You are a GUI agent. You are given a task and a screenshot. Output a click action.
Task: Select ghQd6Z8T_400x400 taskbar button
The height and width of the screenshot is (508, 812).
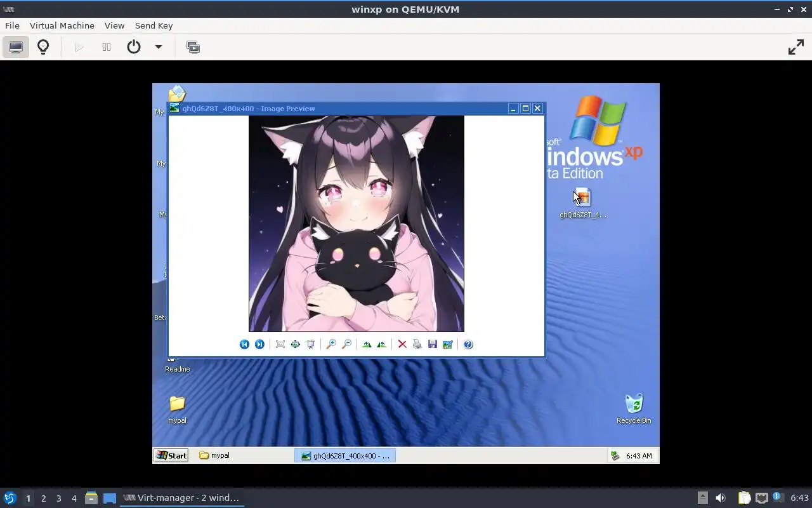[x=345, y=455]
